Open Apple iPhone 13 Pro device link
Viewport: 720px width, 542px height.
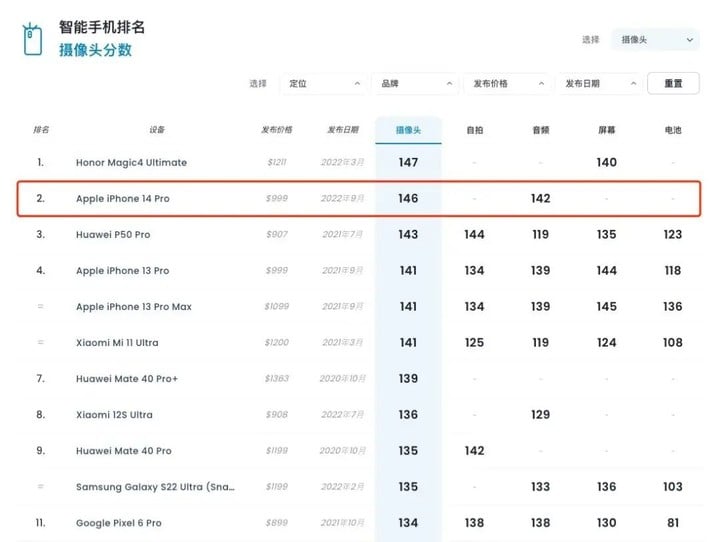(x=123, y=271)
